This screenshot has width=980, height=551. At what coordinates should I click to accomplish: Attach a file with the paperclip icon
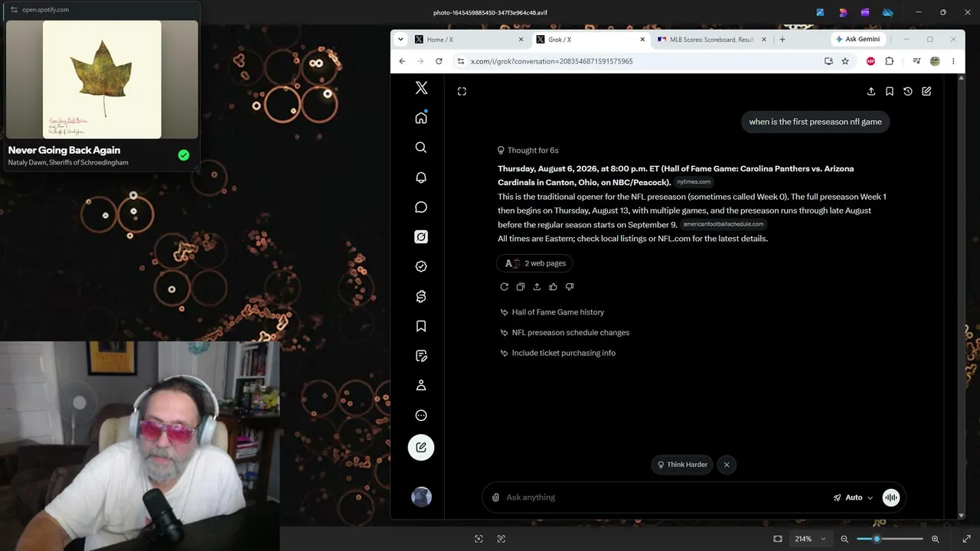495,497
